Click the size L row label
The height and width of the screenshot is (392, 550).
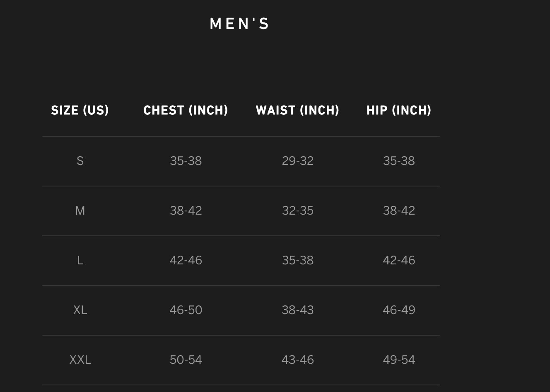click(80, 260)
